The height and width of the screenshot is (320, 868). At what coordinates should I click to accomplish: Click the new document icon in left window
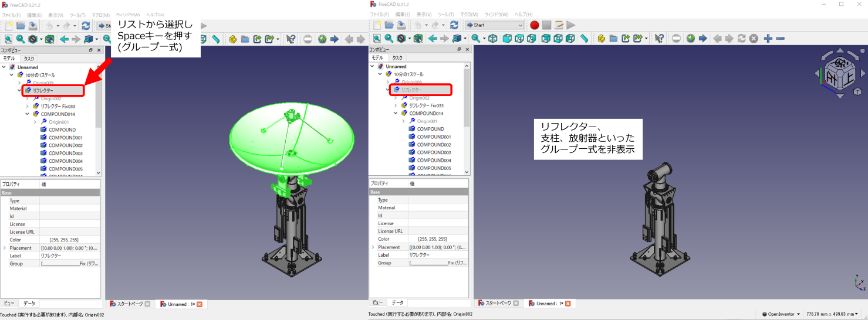tap(8, 26)
